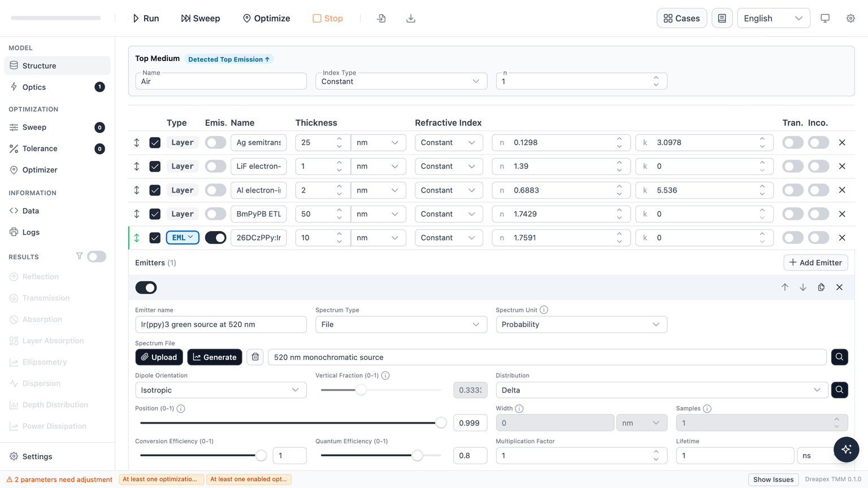
Task: Duplicate the Ir(ppy)3 emitter
Action: tap(821, 287)
